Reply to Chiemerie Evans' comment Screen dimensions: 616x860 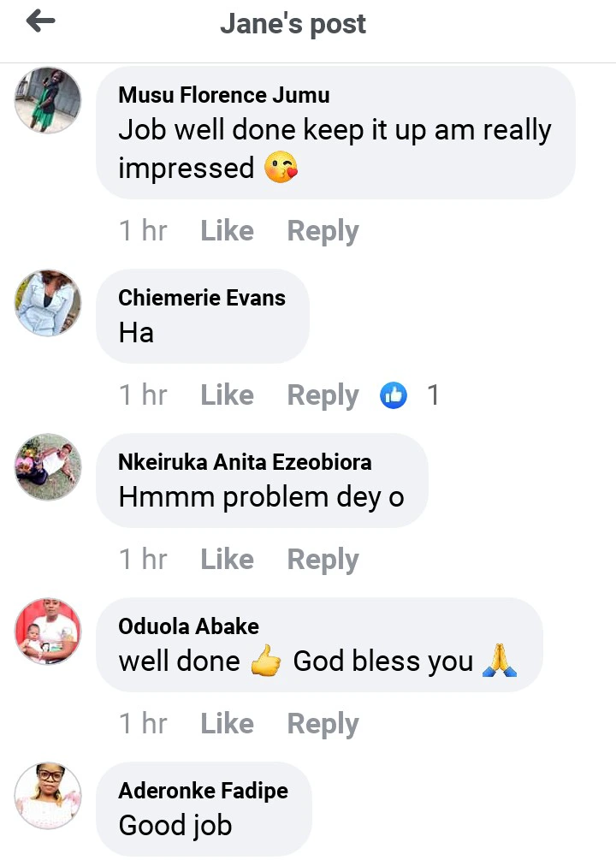click(323, 395)
